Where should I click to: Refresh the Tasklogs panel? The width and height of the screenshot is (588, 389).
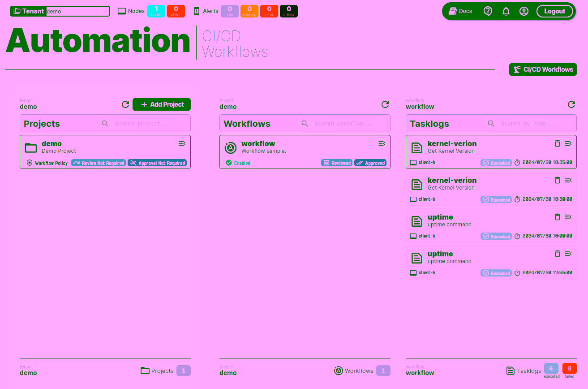pos(571,104)
